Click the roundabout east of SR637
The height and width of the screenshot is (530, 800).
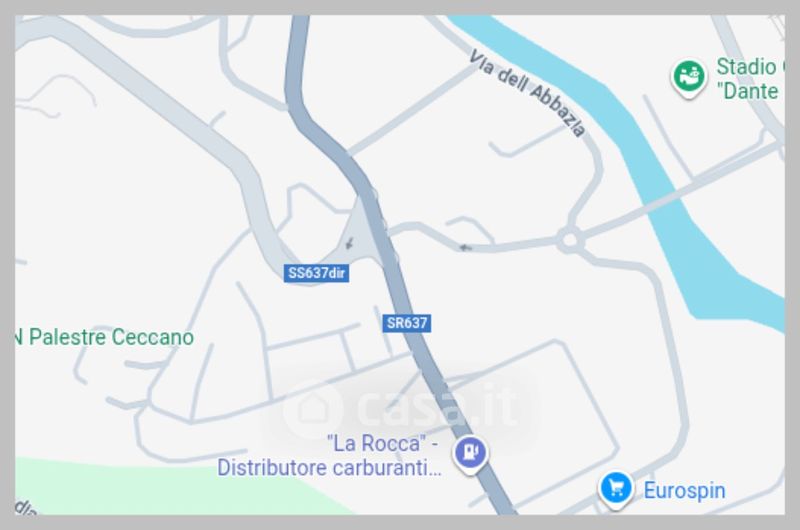coord(570,240)
